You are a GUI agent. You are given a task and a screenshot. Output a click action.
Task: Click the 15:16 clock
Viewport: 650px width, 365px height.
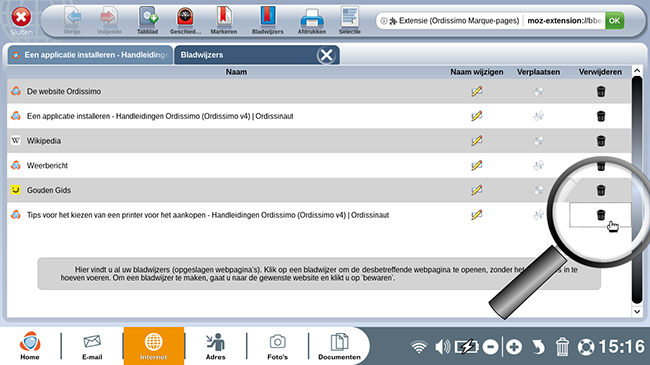622,347
